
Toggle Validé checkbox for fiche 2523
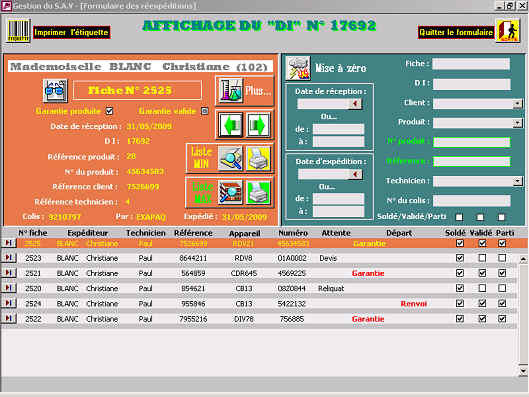482,258
